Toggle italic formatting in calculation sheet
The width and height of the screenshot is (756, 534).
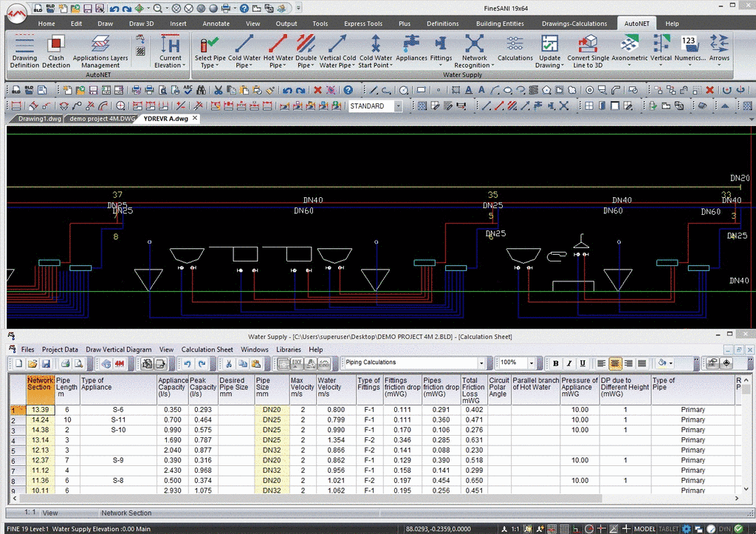(569, 363)
